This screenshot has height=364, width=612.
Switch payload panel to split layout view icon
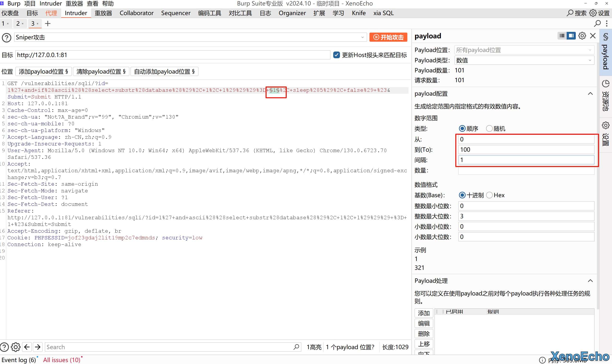pos(571,36)
